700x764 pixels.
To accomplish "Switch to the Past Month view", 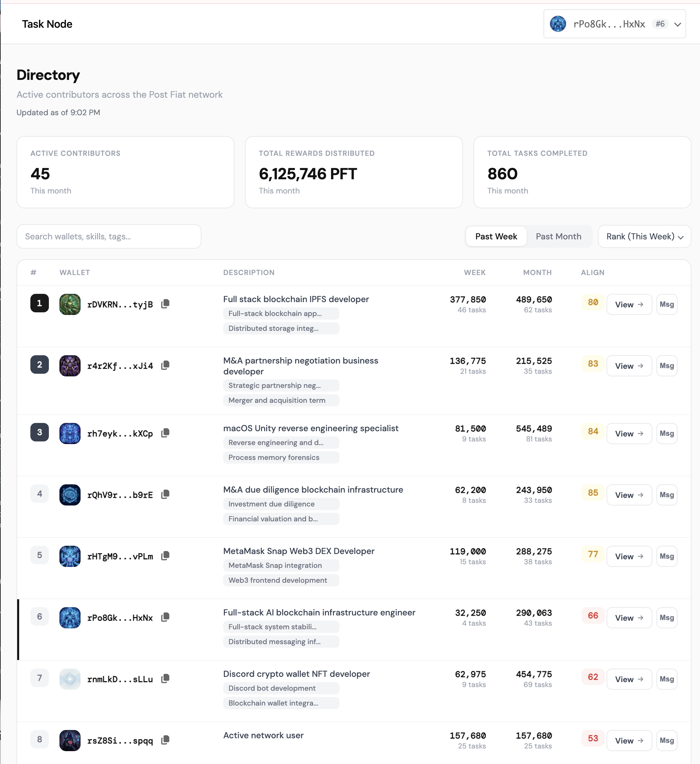I will tap(558, 236).
